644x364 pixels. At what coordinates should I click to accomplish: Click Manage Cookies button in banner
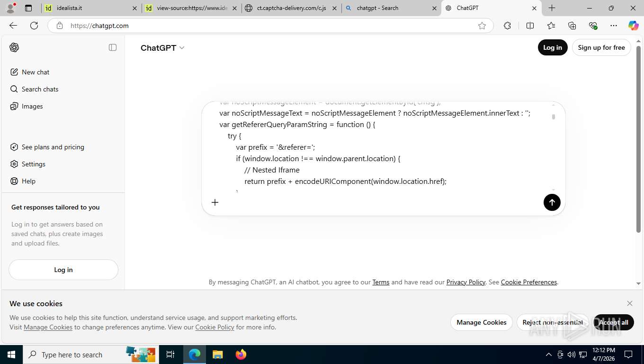(x=482, y=322)
